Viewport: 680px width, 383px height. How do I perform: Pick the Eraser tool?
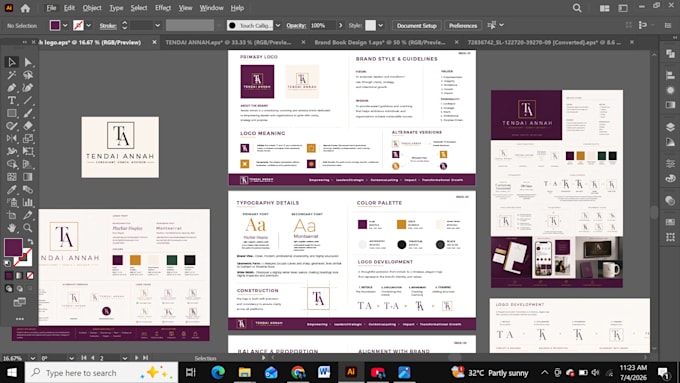[x=28, y=126]
